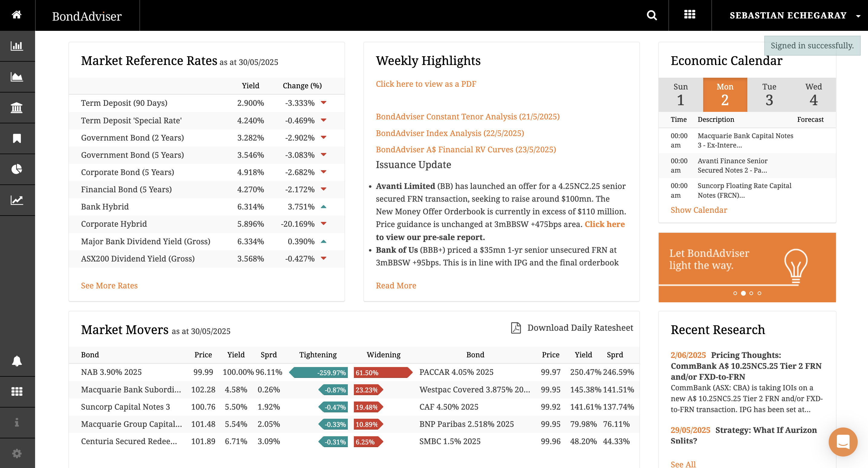Click PACCAR 4.05% 2025 bond
The width and height of the screenshot is (868, 468).
[x=456, y=372]
